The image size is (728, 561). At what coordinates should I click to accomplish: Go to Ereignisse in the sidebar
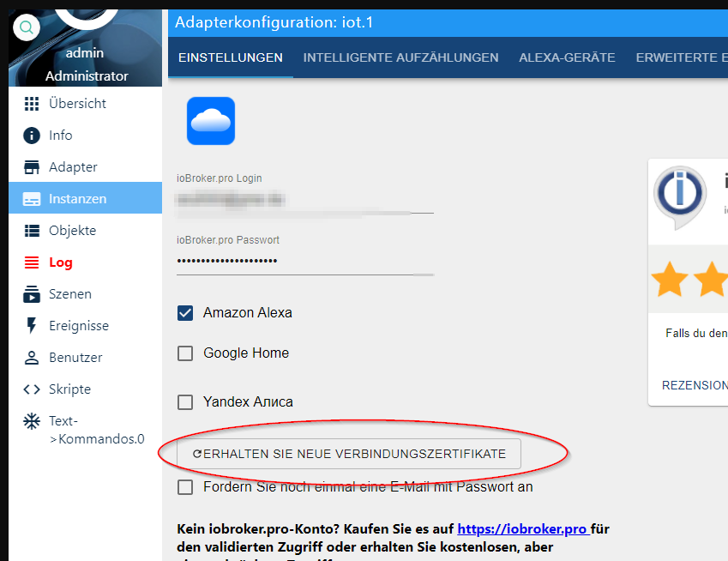click(x=86, y=326)
